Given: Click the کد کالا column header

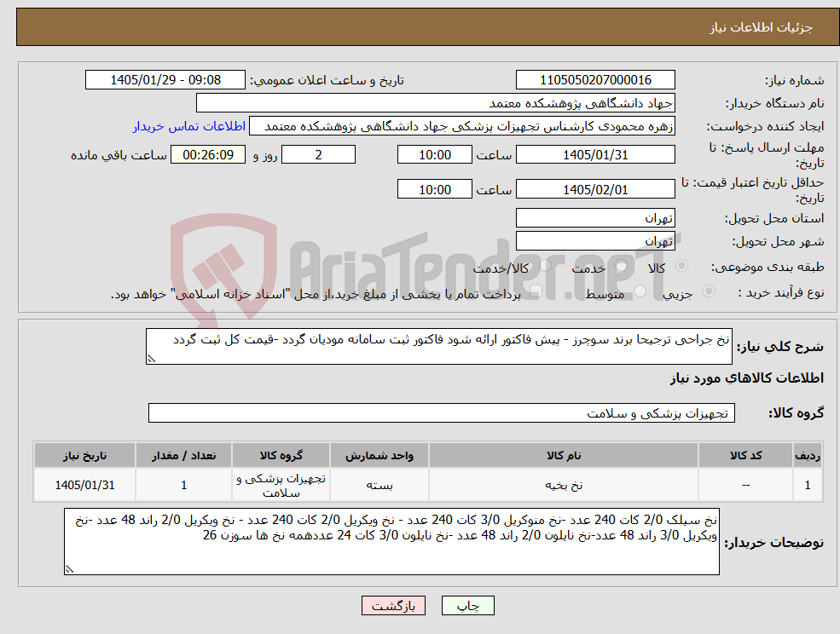Looking at the screenshot, I should pos(745,455).
